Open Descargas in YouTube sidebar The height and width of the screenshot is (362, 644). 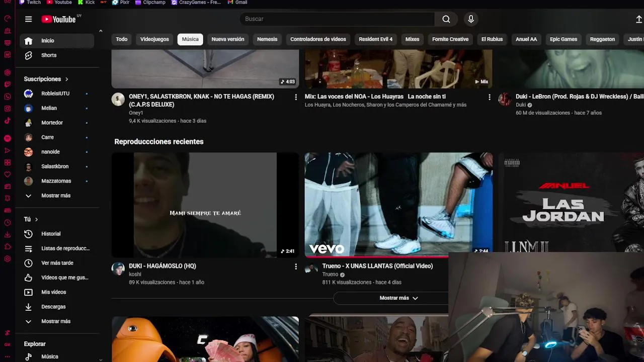pos(56,307)
